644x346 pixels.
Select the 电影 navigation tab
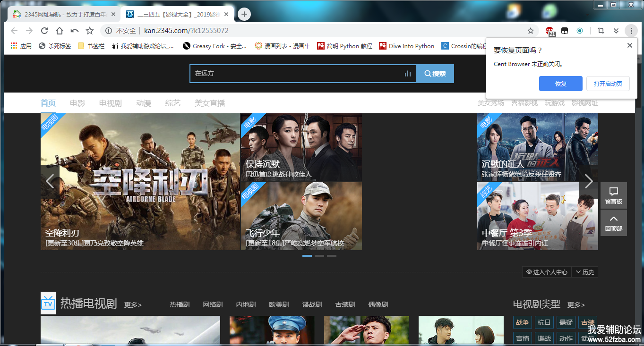[77, 103]
